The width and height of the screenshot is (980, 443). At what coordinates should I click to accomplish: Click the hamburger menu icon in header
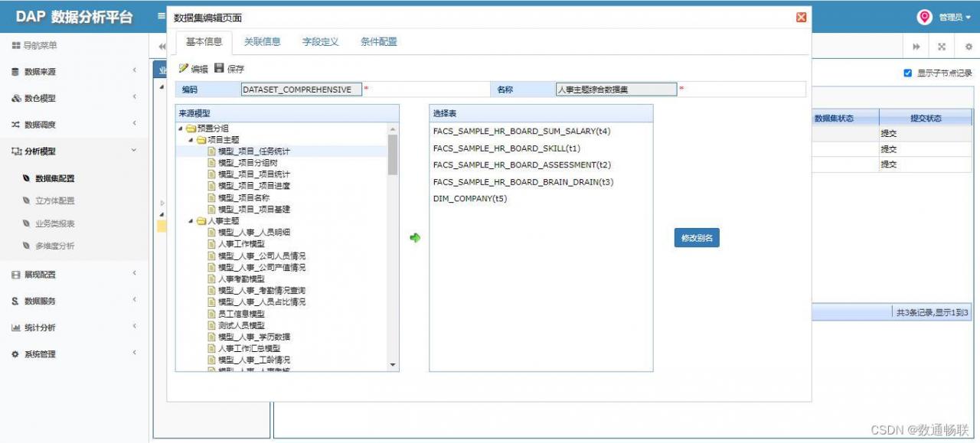click(161, 16)
